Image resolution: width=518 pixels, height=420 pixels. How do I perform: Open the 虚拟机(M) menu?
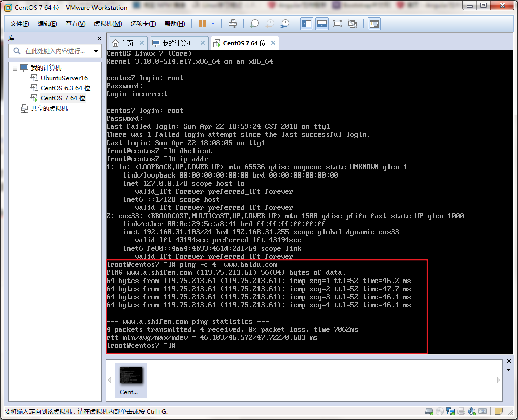tap(108, 24)
